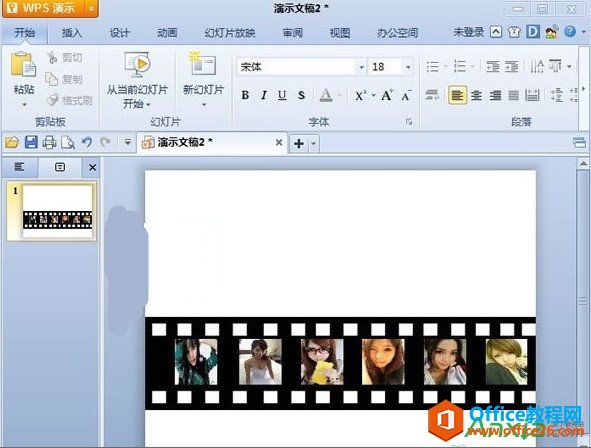Select slide 1 thumbnail
Screen dimensions: 591x448
[x=52, y=211]
